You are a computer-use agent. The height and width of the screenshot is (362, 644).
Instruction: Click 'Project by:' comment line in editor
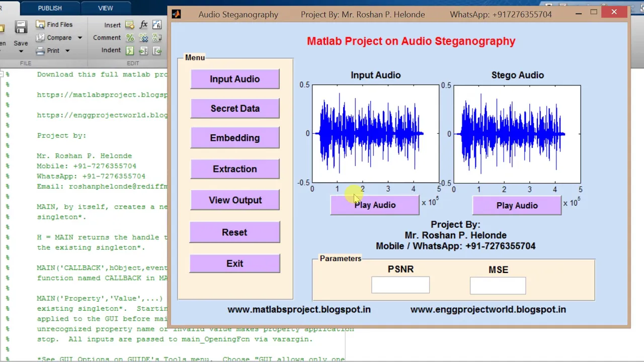61,135
